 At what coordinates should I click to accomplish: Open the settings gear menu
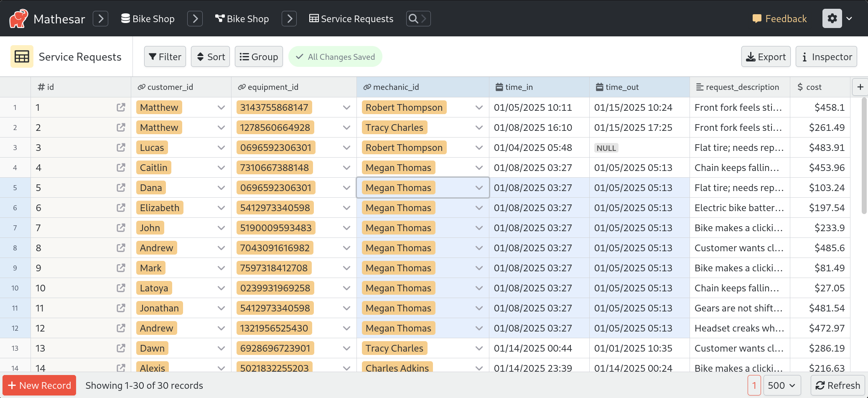[x=832, y=19]
